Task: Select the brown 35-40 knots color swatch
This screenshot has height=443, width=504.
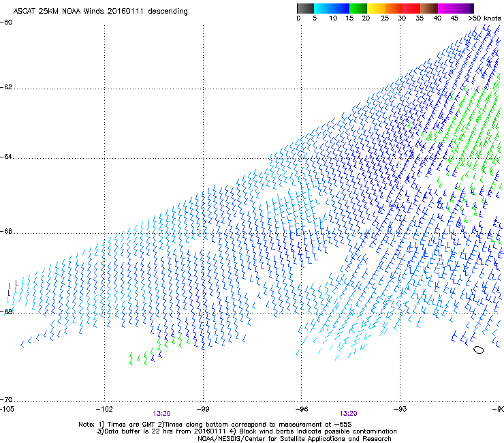Action: [x=429, y=8]
